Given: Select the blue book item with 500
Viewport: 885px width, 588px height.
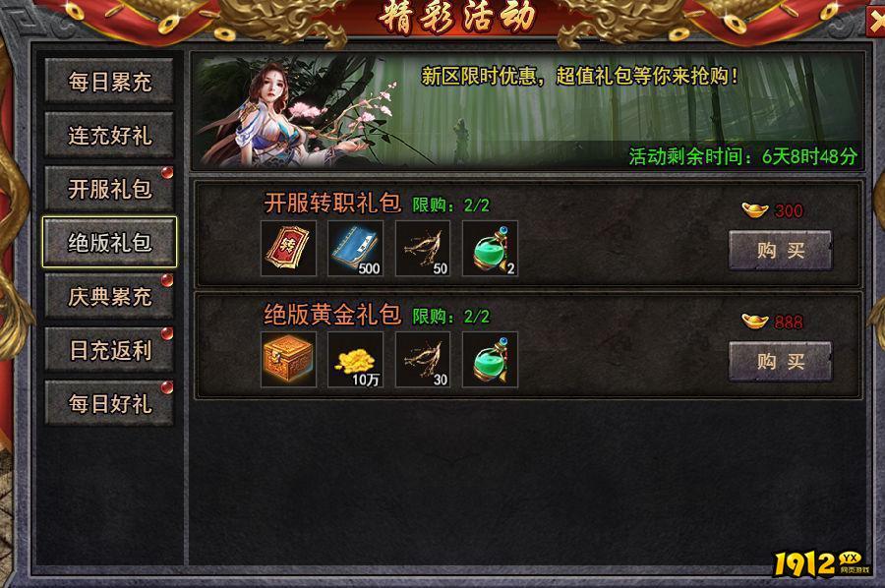Looking at the screenshot, I should [356, 249].
